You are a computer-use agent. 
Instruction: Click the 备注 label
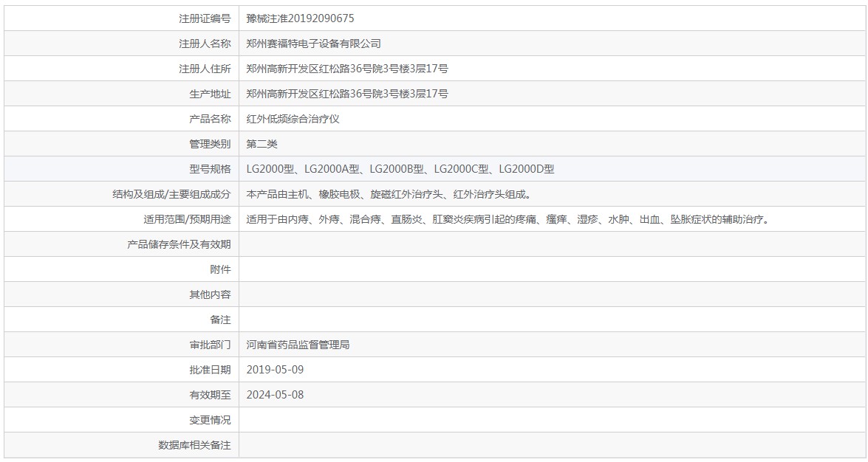[x=220, y=320]
